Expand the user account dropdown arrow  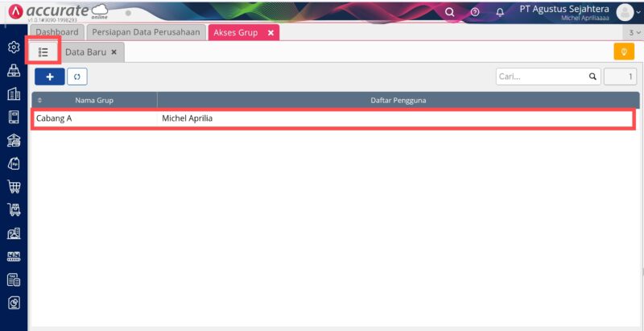(638, 12)
